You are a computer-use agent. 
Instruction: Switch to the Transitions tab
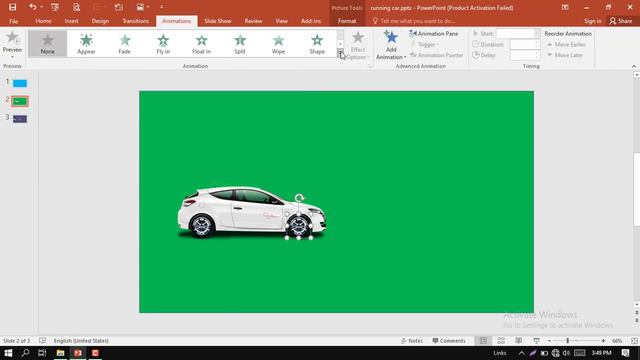pyautogui.click(x=136, y=21)
